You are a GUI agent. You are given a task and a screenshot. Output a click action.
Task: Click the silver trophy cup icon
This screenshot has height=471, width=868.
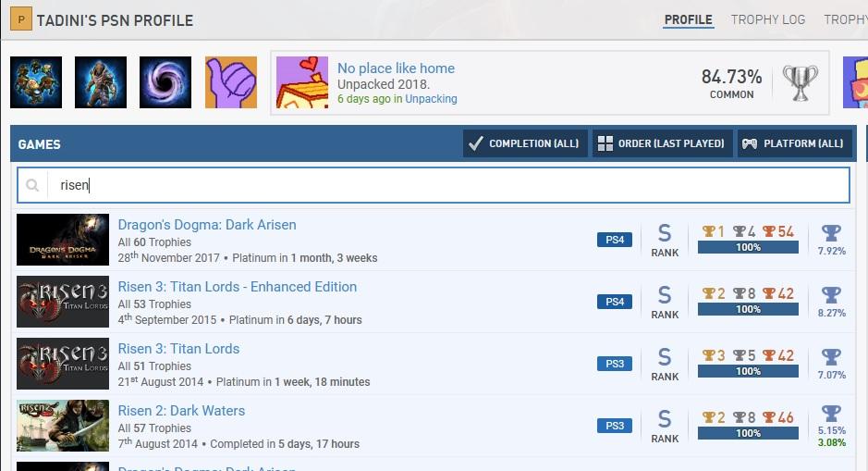coord(800,83)
